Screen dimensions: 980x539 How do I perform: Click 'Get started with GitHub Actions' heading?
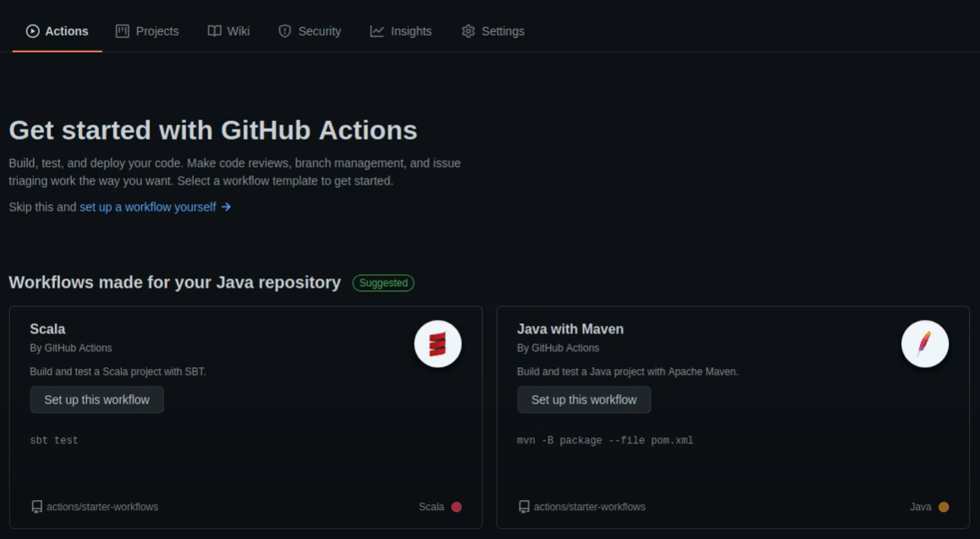(213, 130)
